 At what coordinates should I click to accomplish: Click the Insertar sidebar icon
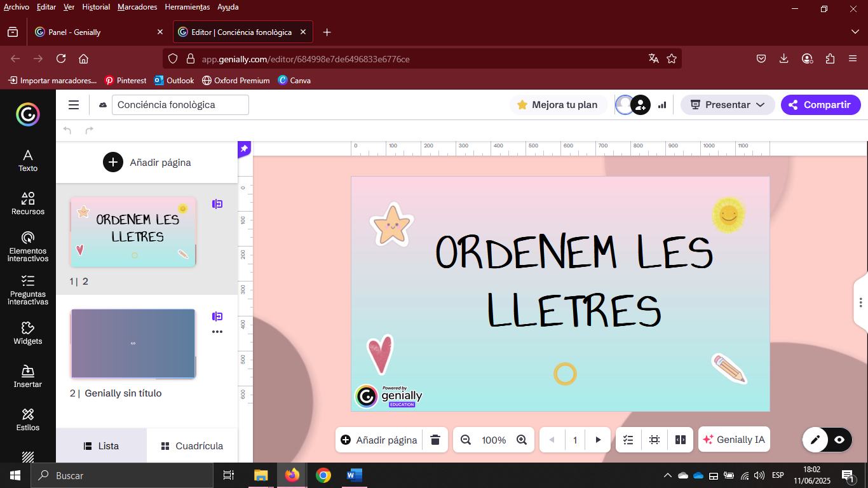coord(27,376)
